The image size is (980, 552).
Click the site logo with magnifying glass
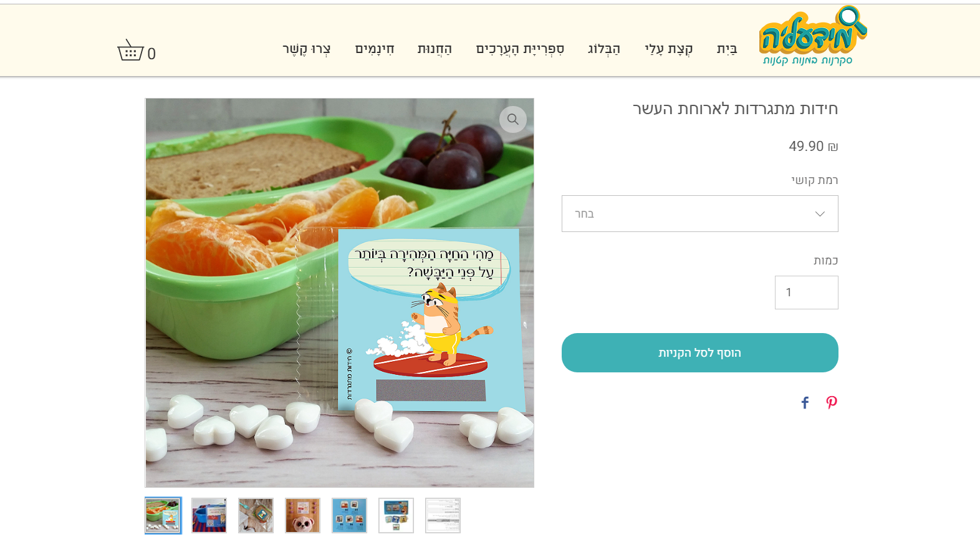(812, 36)
